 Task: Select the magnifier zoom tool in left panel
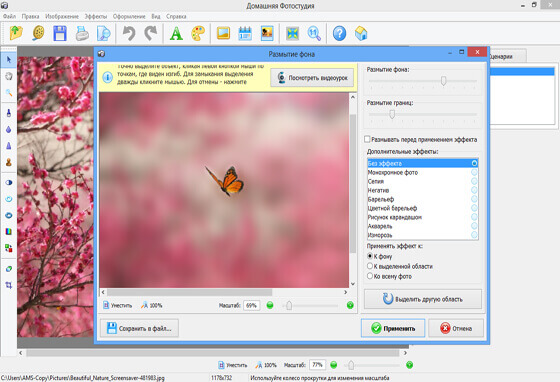pyautogui.click(x=9, y=93)
